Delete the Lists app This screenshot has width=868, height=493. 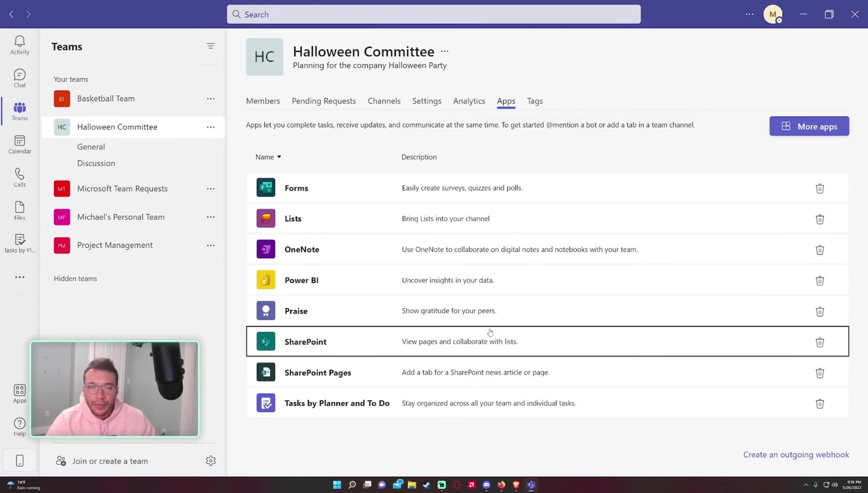pos(820,219)
